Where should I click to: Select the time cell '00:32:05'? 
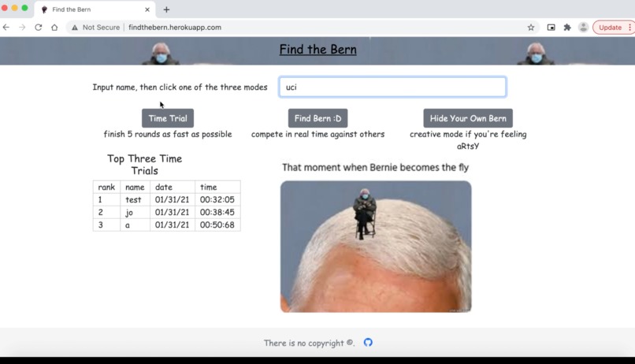pos(217,199)
